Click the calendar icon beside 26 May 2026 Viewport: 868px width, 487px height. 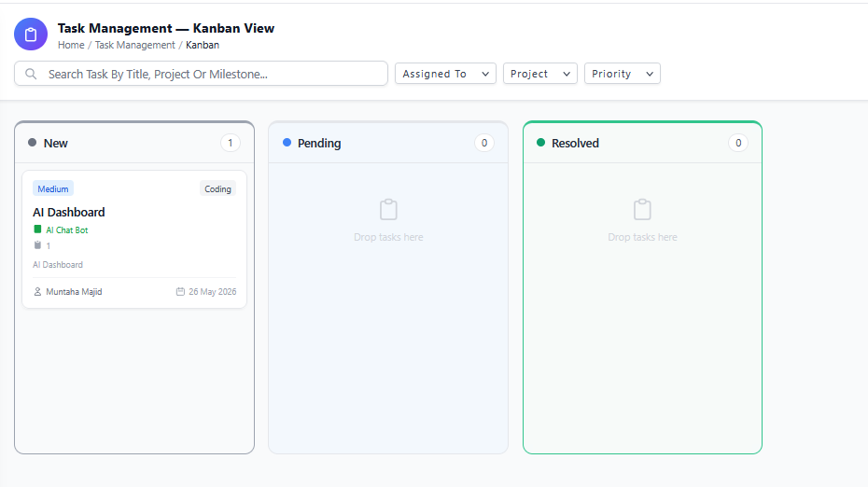pyautogui.click(x=180, y=292)
